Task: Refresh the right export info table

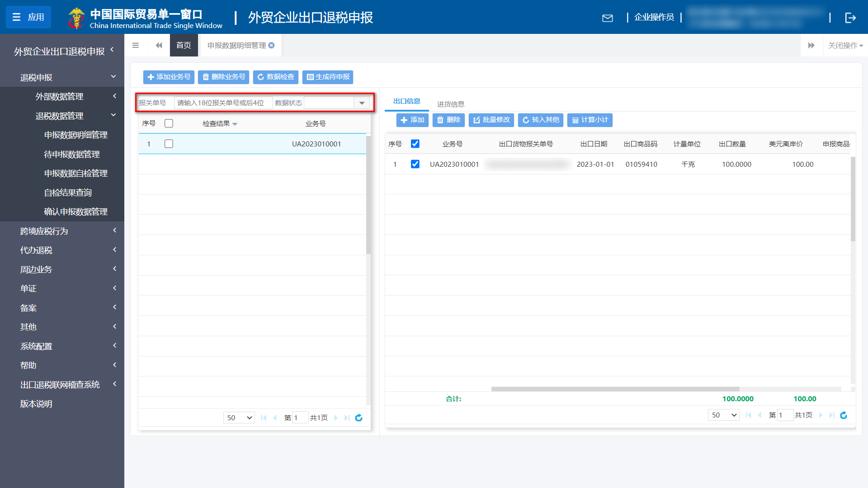Action: (x=843, y=415)
